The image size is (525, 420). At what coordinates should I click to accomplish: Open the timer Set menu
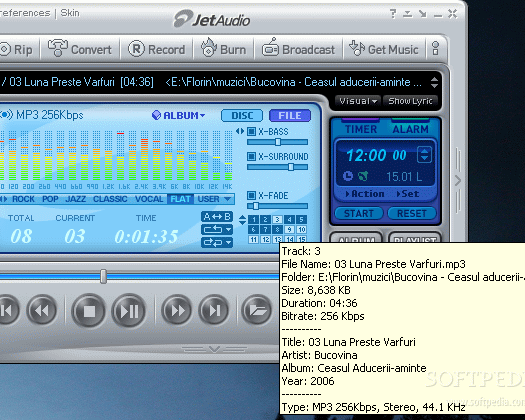(408, 194)
